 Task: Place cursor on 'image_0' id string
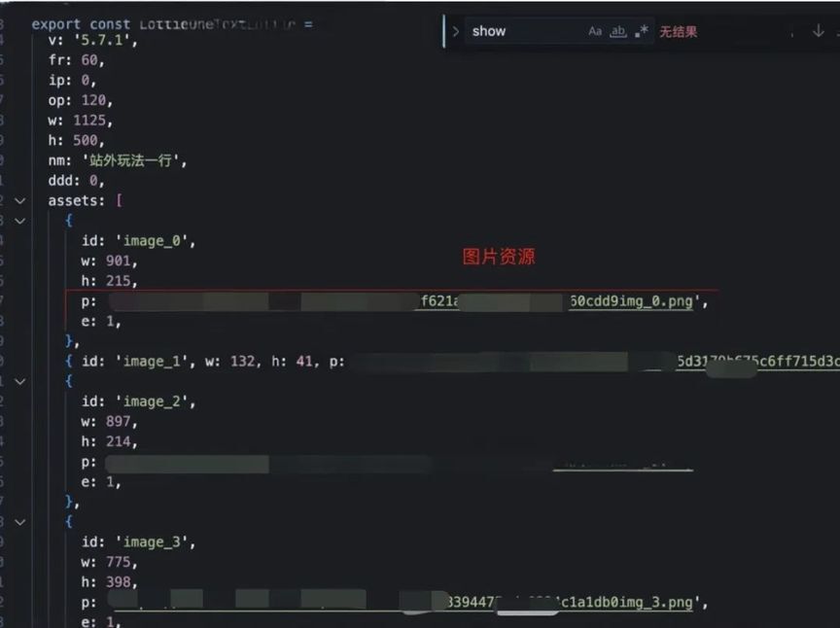point(152,241)
